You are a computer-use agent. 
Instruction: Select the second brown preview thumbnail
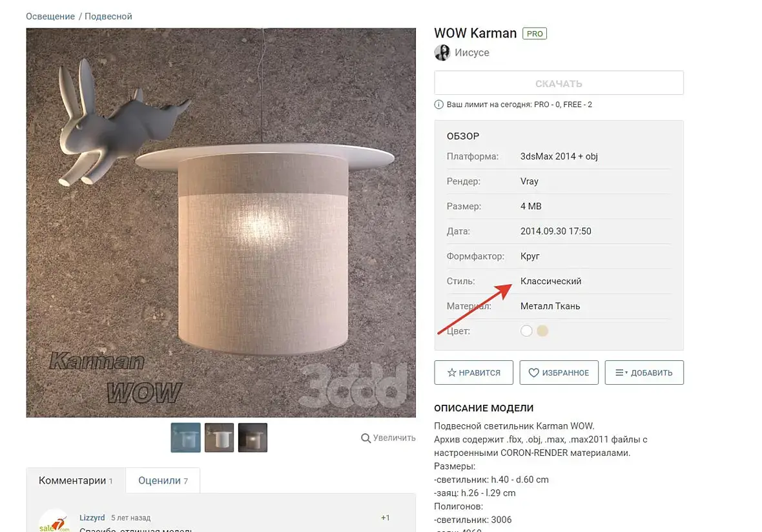(219, 437)
